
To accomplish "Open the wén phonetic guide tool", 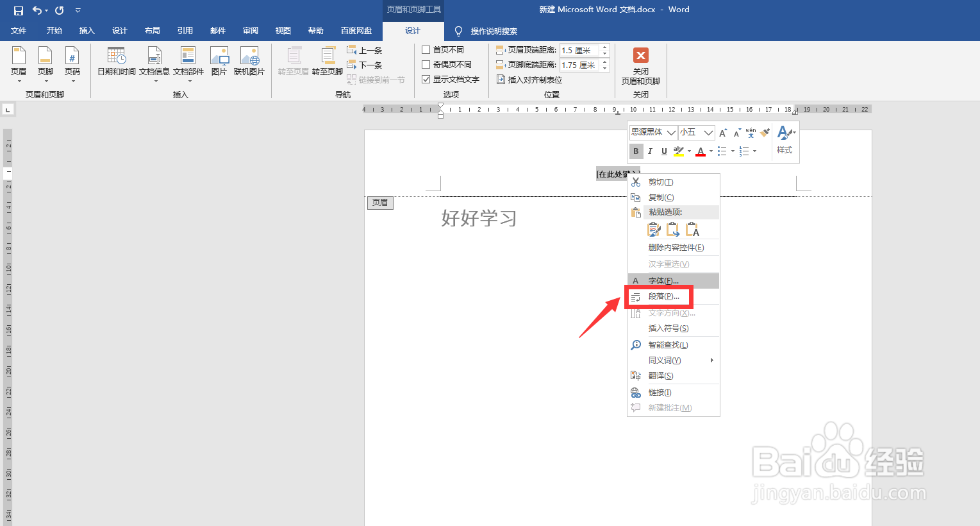I will tap(751, 133).
